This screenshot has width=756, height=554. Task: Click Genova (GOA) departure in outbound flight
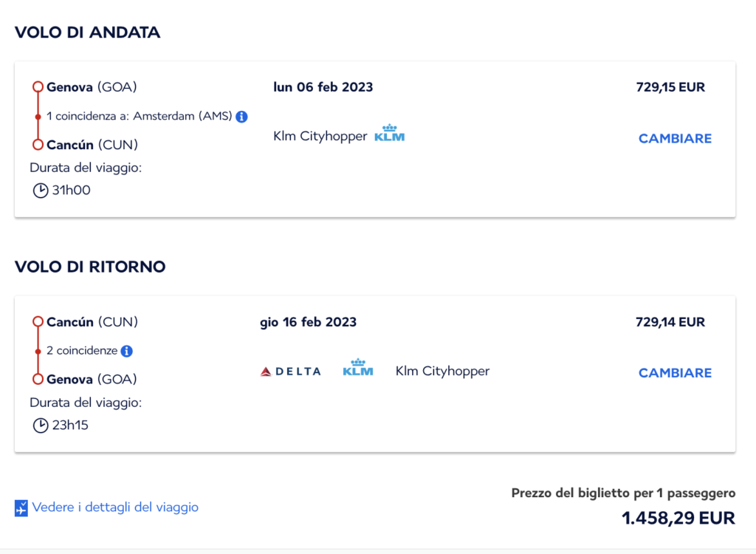[x=92, y=87]
